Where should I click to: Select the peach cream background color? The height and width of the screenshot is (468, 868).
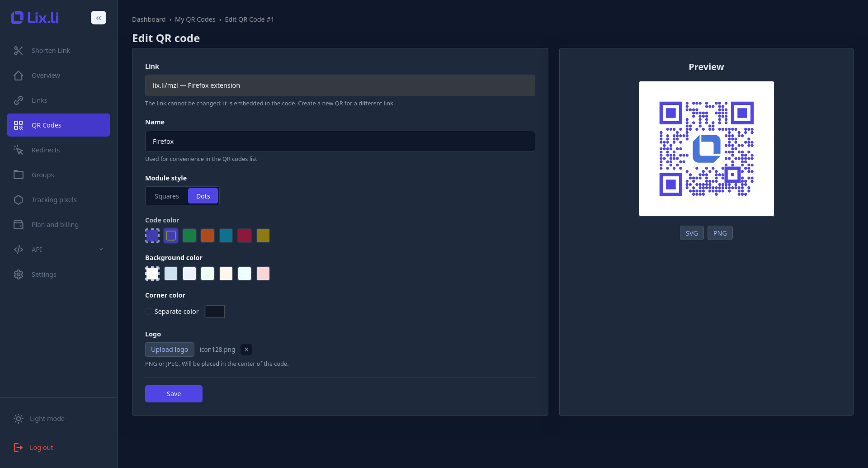pos(226,274)
